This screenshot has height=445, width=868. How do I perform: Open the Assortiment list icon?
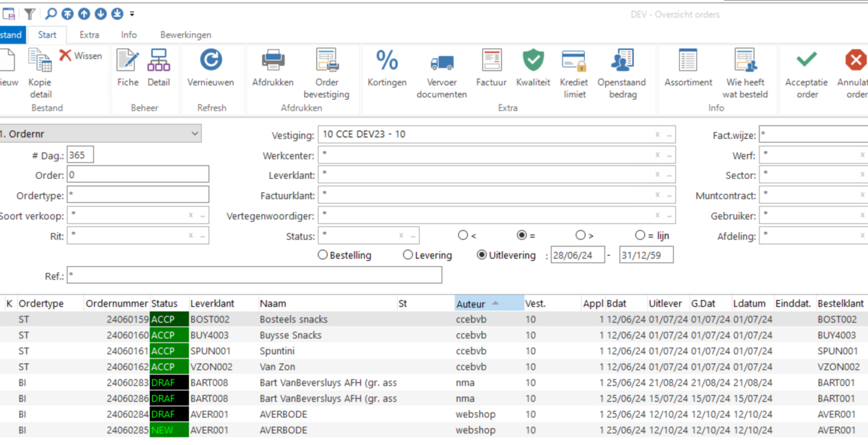tap(688, 60)
